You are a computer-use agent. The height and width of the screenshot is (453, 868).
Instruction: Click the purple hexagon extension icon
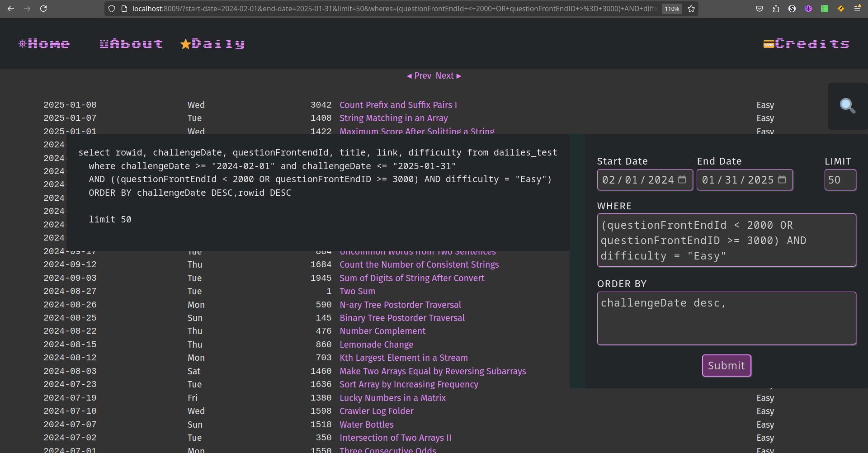[808, 9]
